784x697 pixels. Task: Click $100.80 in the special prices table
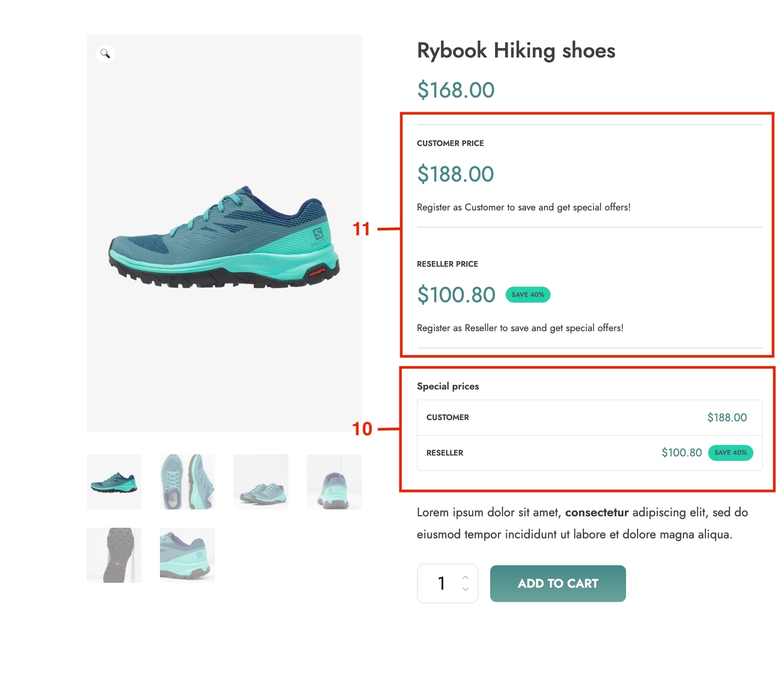(682, 453)
